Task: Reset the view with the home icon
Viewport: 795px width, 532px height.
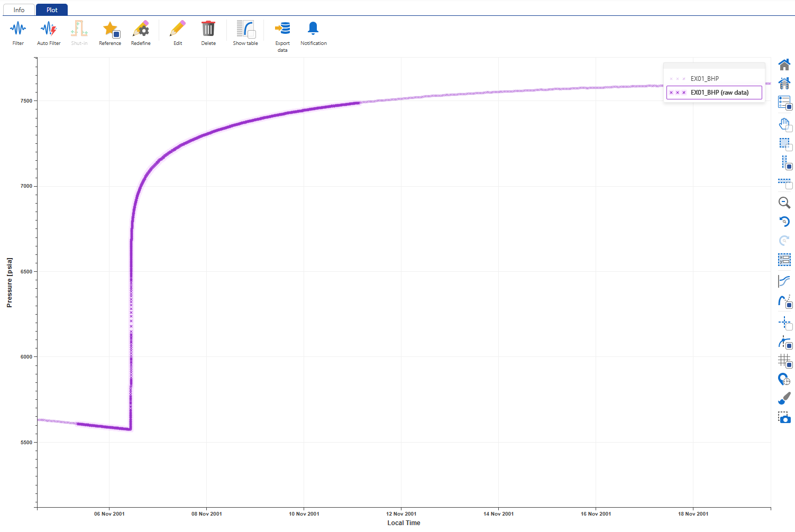Action: click(784, 64)
